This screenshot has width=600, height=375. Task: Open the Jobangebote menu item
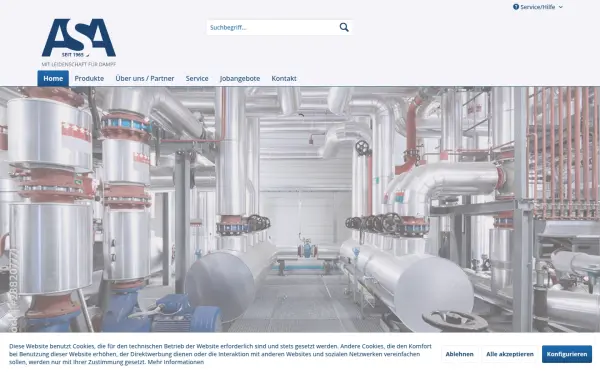pos(240,78)
